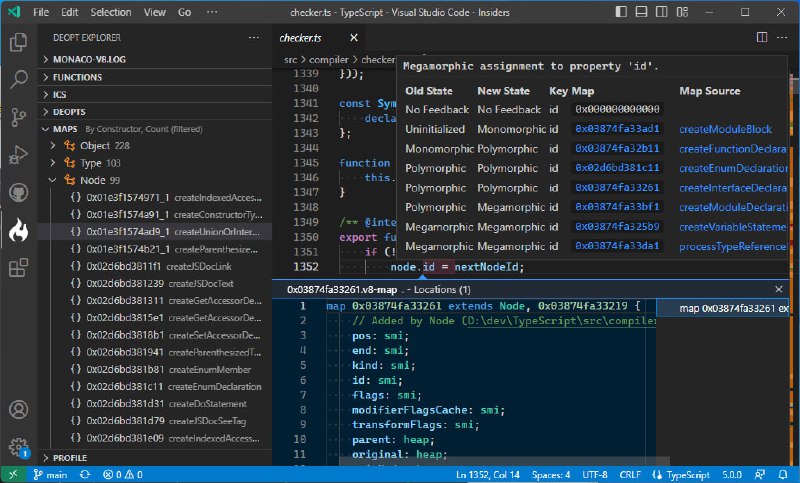The width and height of the screenshot is (800, 483).
Task: Open the GitHub view in activity bar
Action: click(x=18, y=192)
